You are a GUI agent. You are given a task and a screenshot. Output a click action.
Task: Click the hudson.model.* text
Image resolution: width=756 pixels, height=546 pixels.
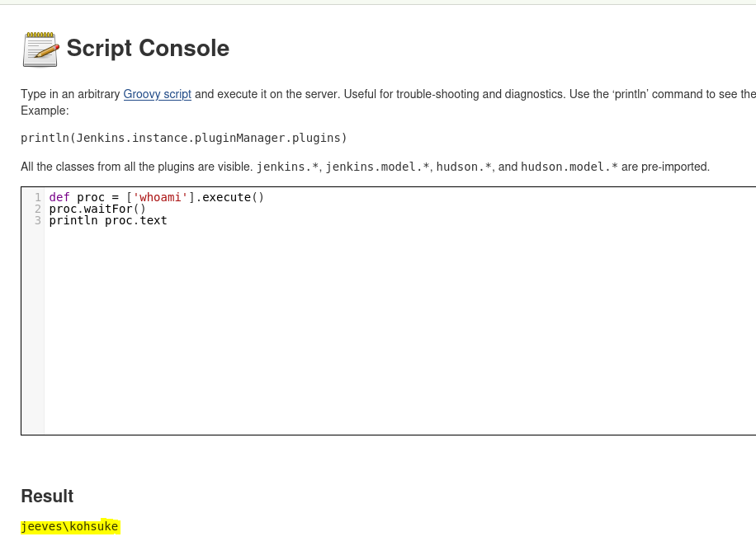569,167
